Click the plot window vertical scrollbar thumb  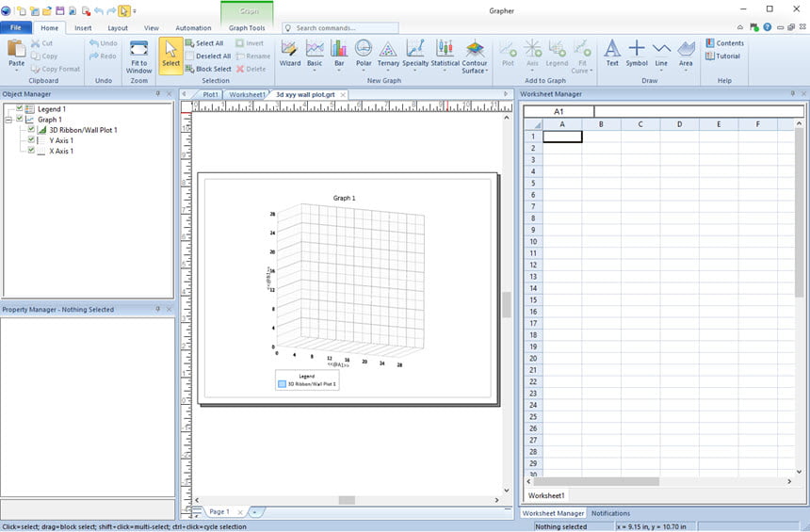tap(507, 304)
